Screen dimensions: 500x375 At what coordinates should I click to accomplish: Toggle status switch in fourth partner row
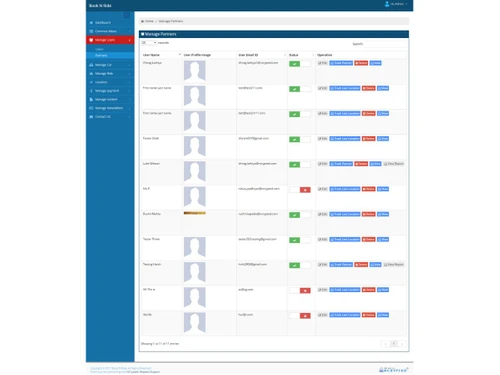300,139
